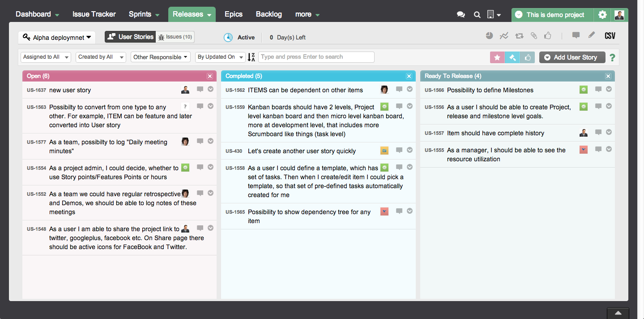
Task: Expand the Assigned to All dropdown
Action: [x=46, y=57]
